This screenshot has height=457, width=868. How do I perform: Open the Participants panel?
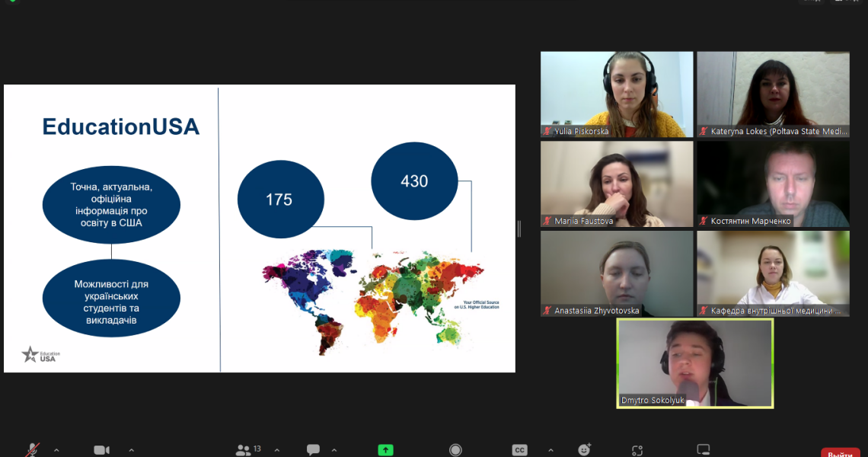(x=244, y=448)
